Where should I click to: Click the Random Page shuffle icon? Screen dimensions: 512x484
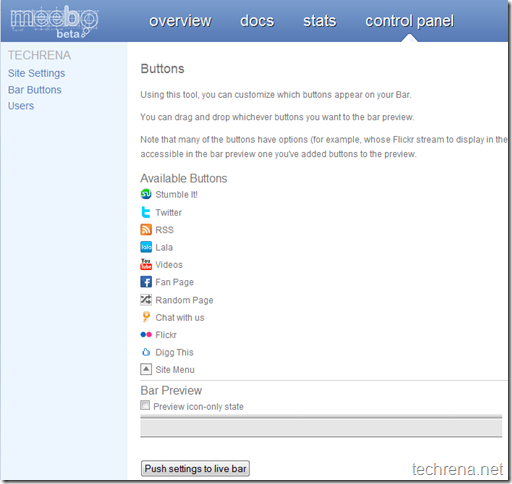(146, 300)
